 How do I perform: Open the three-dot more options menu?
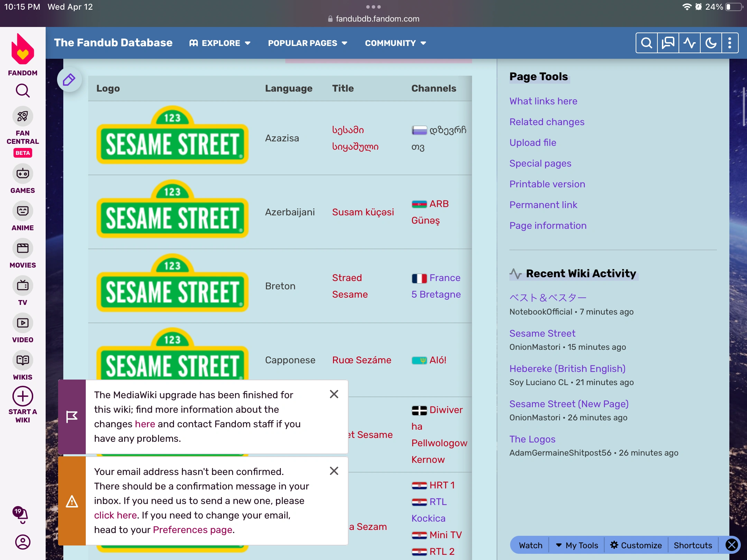(x=730, y=43)
